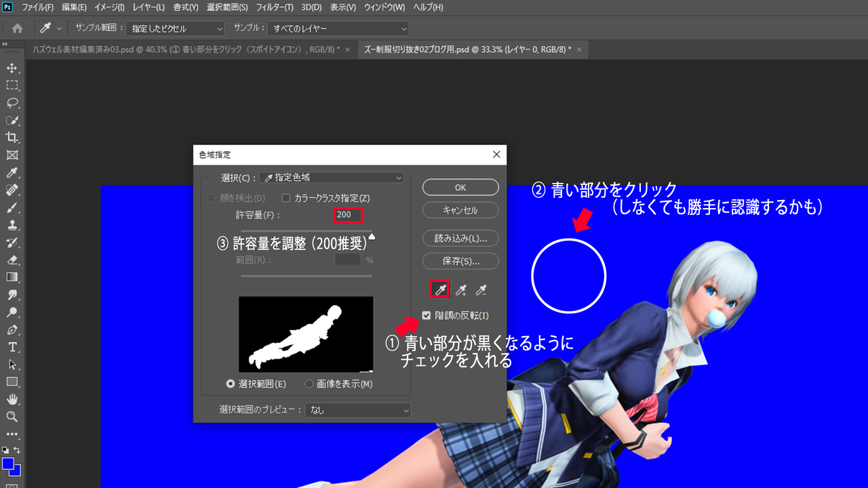Expand the collapsed toolbar double arrow
868x488 pixels.
click(5, 44)
